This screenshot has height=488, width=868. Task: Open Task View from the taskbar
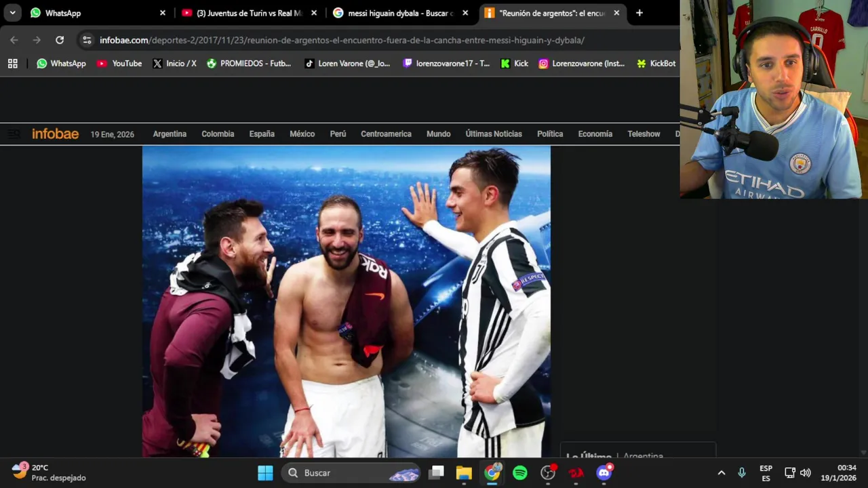coord(437,473)
